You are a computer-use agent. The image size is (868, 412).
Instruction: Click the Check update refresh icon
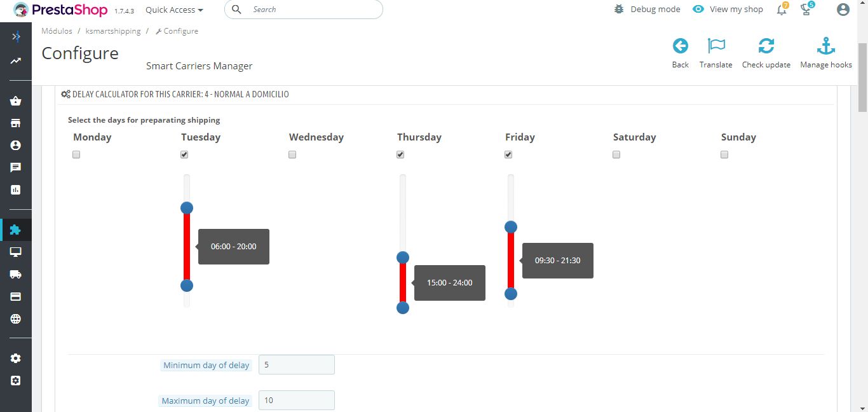tap(766, 46)
